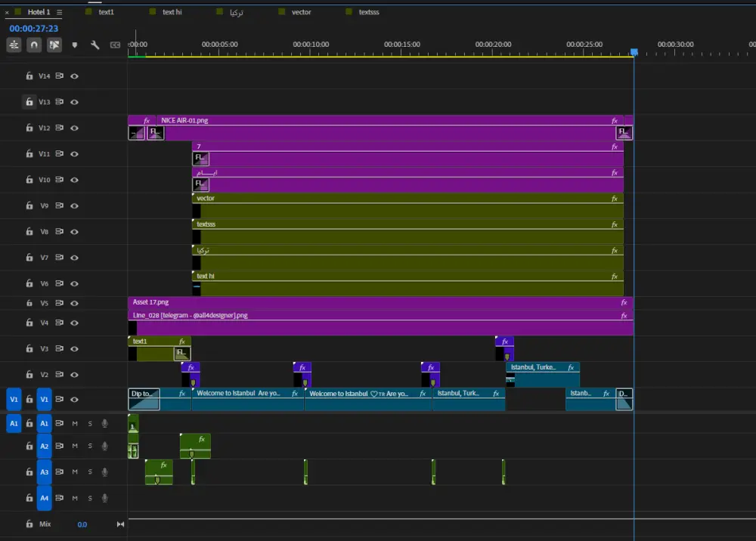Click the go-to-end icon in Mix row
756x541 pixels.
click(x=120, y=524)
